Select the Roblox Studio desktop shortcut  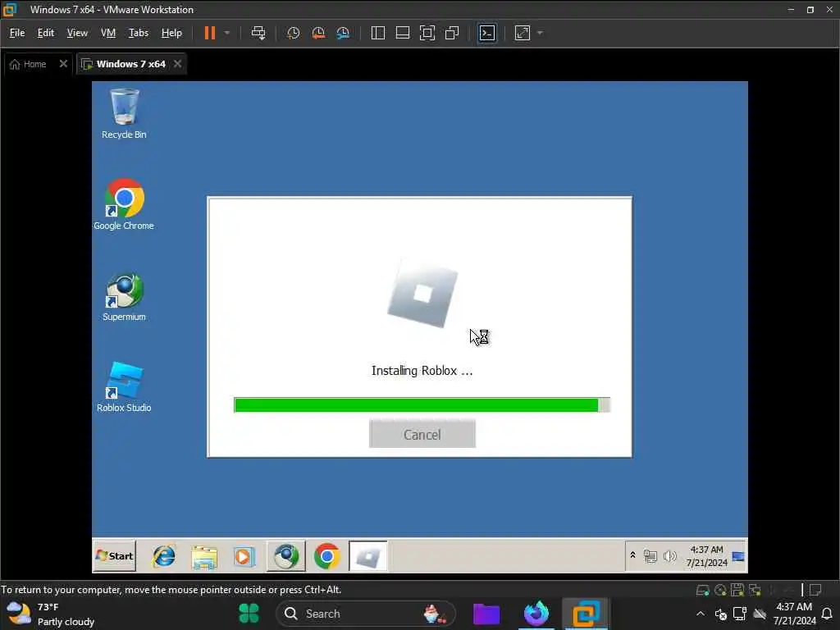(125, 387)
